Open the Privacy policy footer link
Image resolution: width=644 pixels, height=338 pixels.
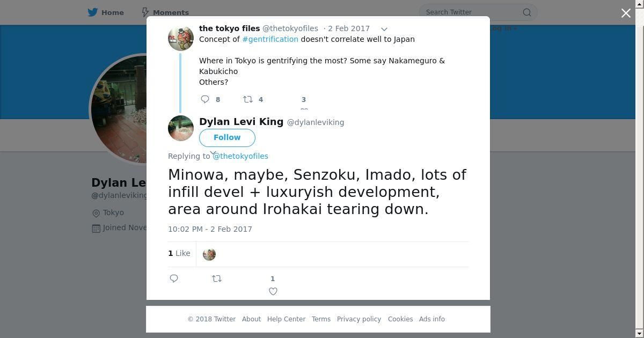[358, 319]
